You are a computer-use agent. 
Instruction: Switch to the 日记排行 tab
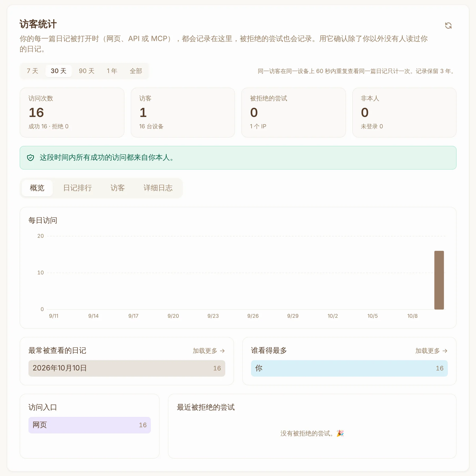click(x=77, y=188)
